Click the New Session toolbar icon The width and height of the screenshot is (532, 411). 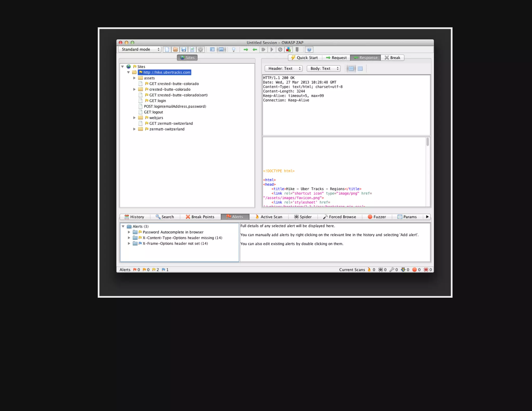coord(167,49)
